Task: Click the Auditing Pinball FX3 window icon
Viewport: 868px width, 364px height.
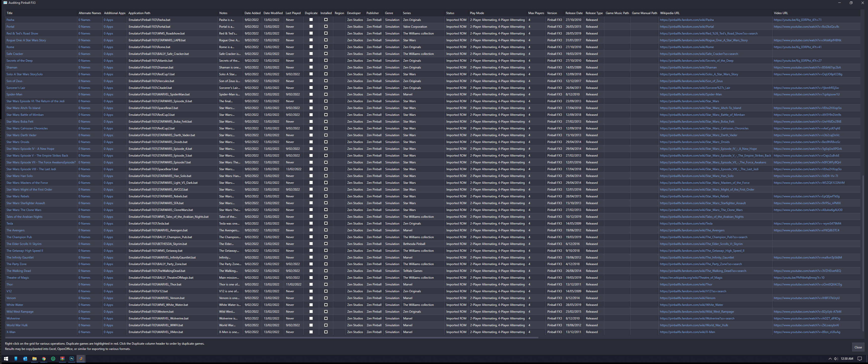Action: pyautogui.click(x=5, y=3)
